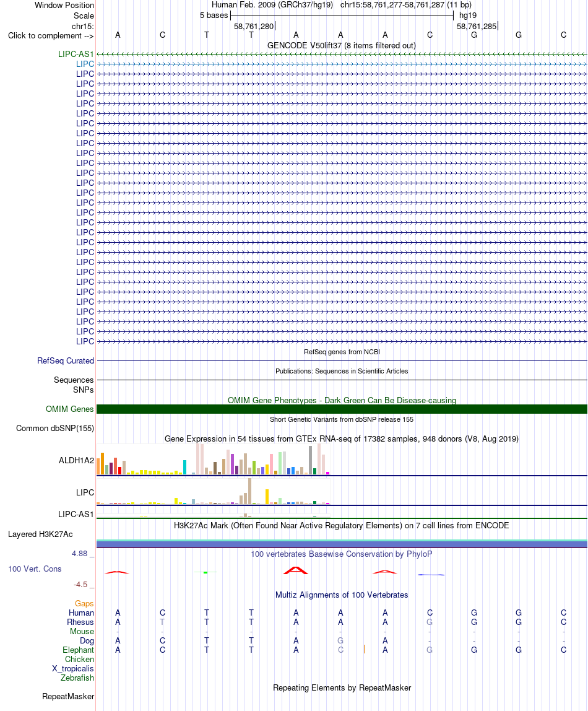Screen dimensions: 588x711
Task: Open 'Multiz Alignments of 100 Vertebrates' title
Action: (x=342, y=595)
